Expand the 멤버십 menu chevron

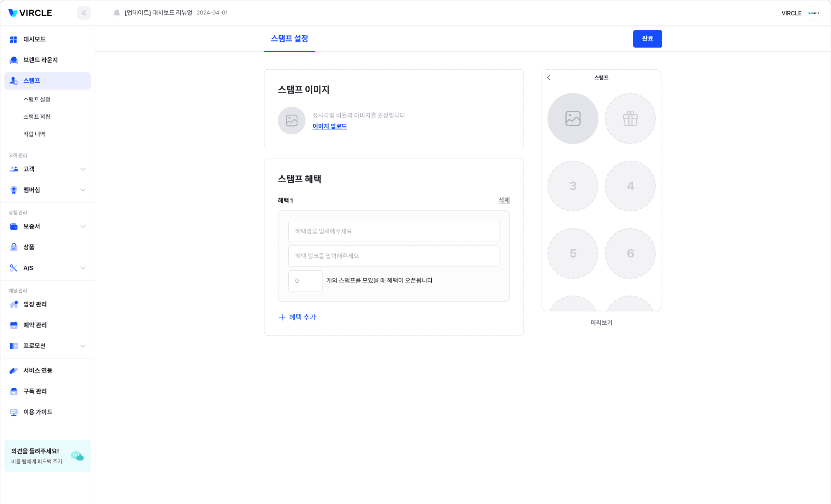click(83, 190)
